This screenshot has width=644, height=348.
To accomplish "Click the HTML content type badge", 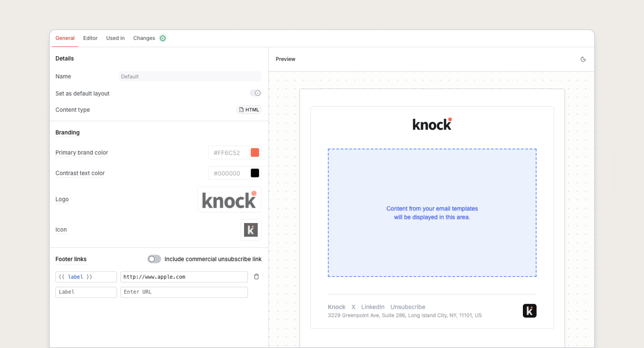I will pos(249,110).
